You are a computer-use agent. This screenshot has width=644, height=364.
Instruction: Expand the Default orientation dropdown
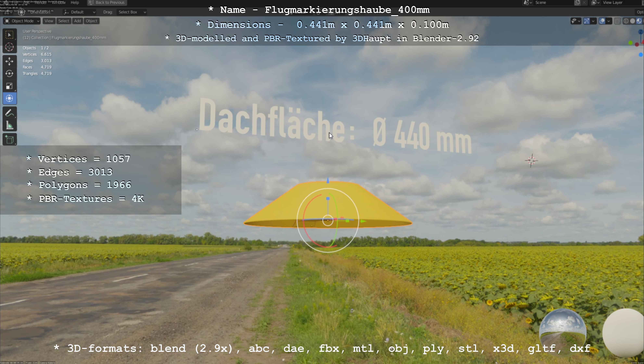pos(79,12)
